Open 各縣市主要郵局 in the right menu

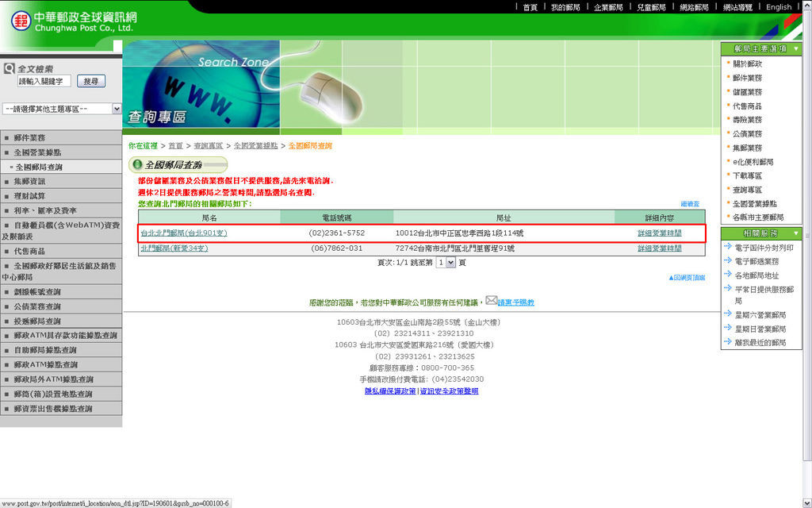tap(758, 217)
